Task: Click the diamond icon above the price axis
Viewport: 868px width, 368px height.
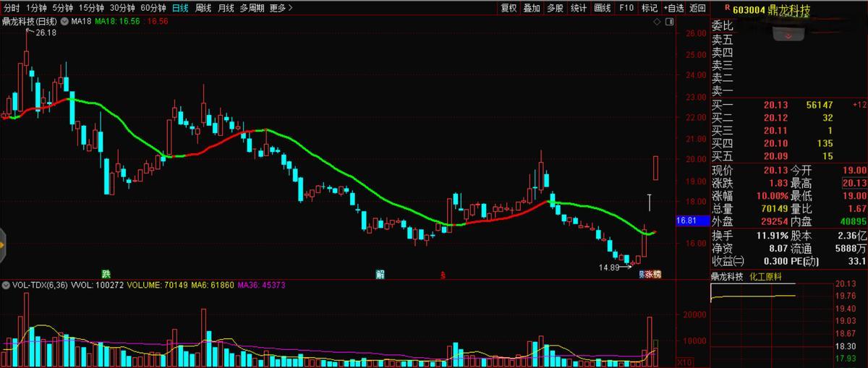Action: click(x=657, y=22)
